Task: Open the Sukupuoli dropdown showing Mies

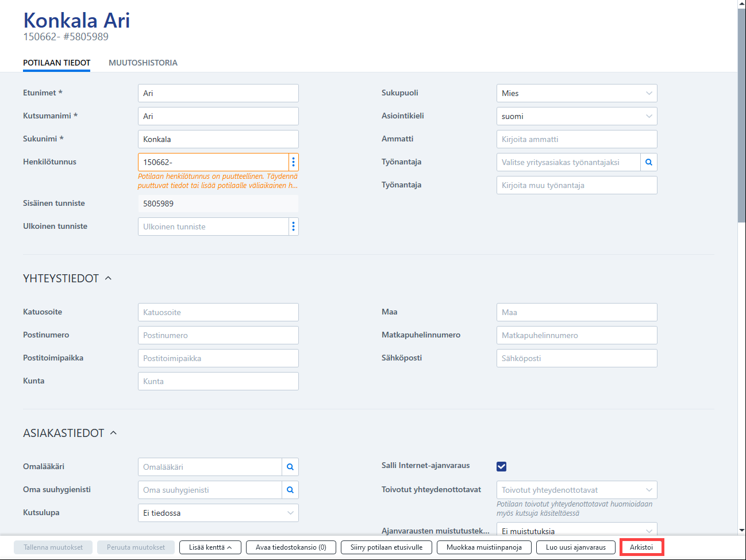Action: tap(577, 93)
